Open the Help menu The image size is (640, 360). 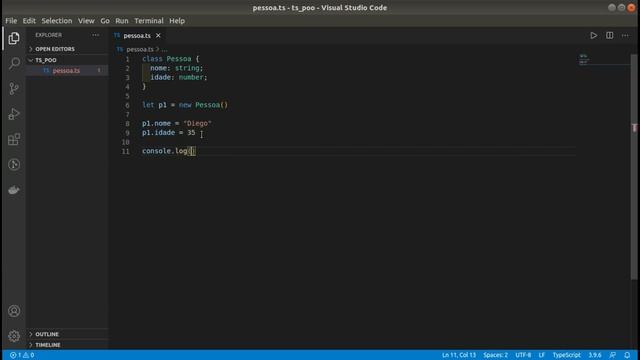[177, 20]
